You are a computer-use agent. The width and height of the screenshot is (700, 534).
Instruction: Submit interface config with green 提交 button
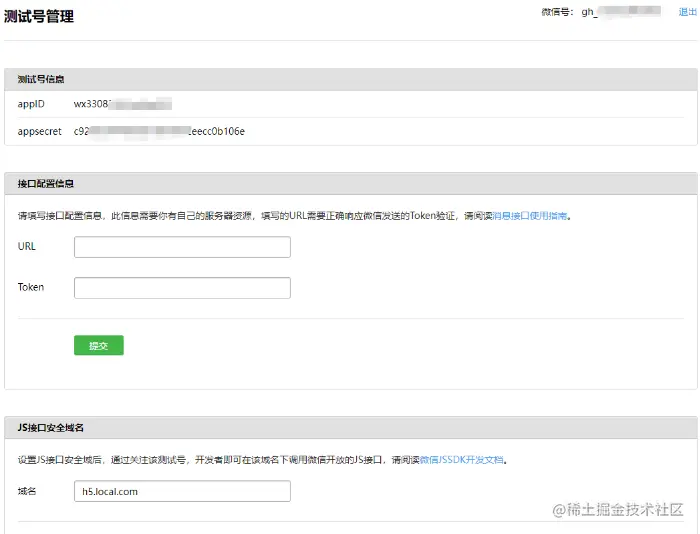coord(99,345)
